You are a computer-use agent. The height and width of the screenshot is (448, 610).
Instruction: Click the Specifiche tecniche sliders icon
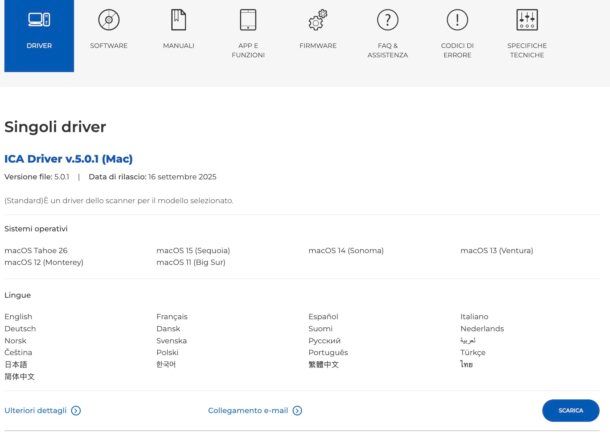[527, 19]
